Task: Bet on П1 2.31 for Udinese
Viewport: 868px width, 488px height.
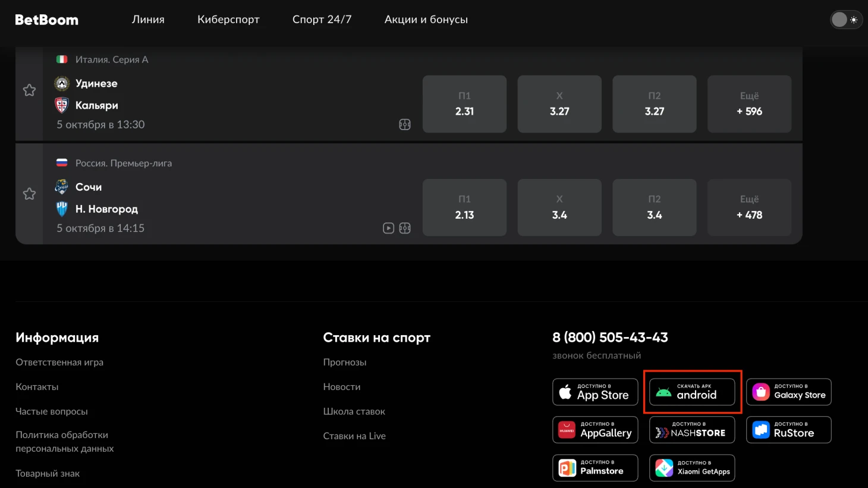Action: (x=464, y=104)
